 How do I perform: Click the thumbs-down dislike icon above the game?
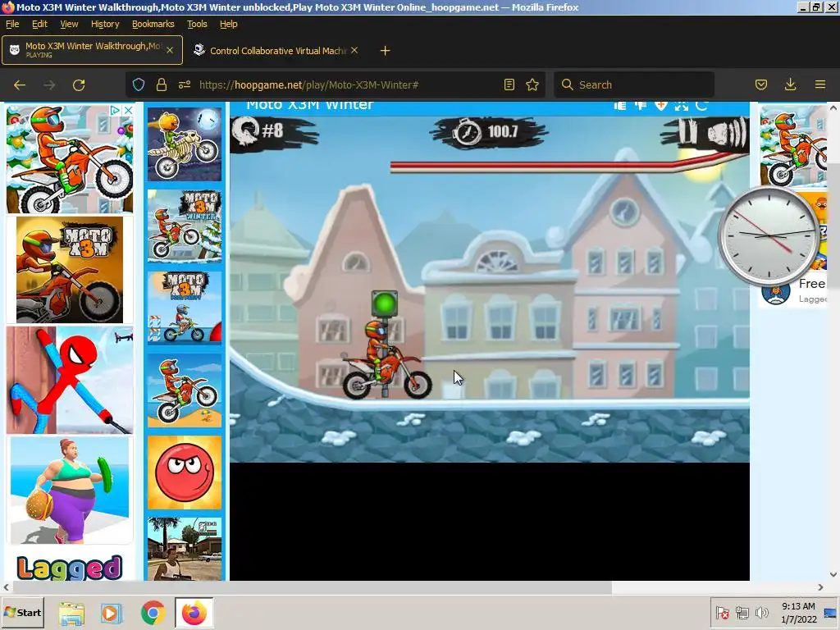click(641, 106)
